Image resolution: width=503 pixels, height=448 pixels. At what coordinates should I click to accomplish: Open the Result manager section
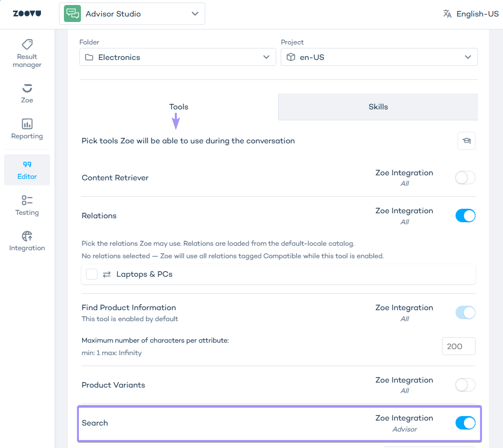[x=27, y=53]
